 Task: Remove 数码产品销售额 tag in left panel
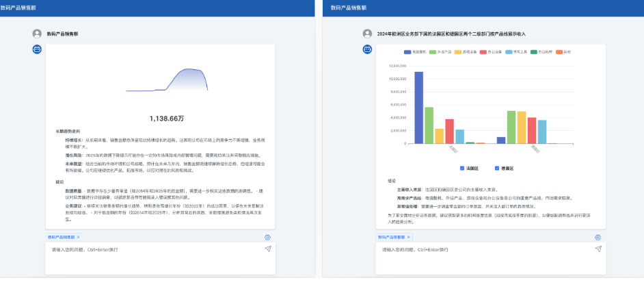point(78,237)
